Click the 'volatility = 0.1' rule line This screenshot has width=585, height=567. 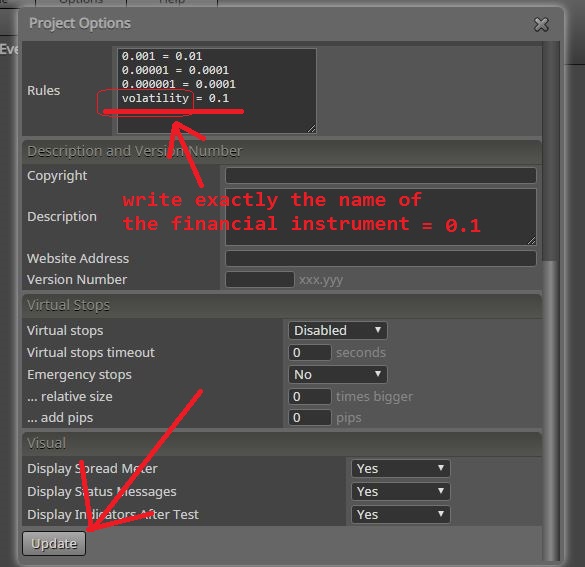click(175, 98)
